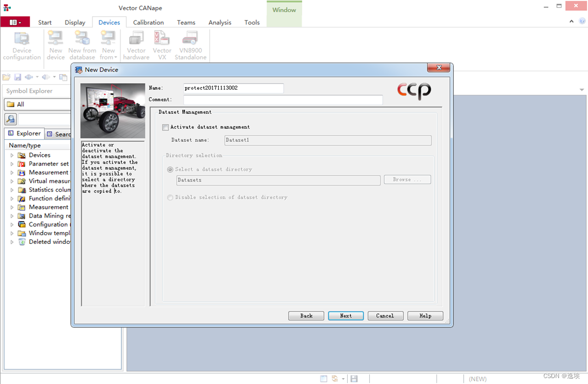Screen dimensions: 588x384
Task: Click the Deleted windows trash icon
Action: click(21, 242)
